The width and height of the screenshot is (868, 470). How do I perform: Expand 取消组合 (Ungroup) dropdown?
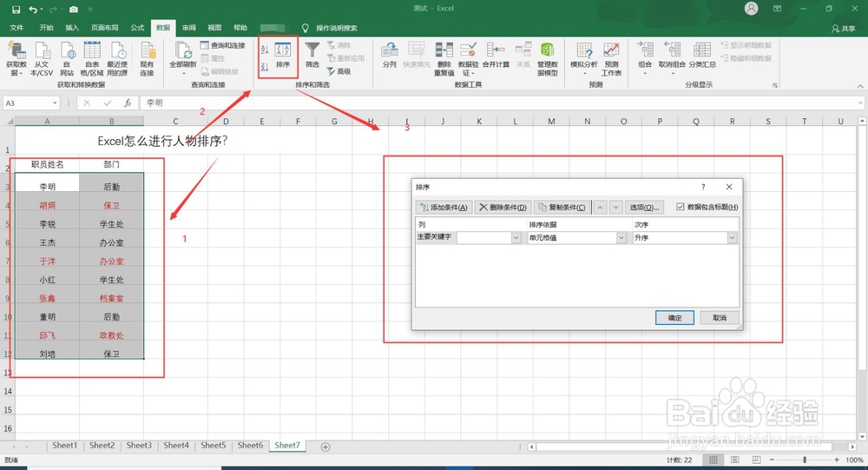click(x=672, y=74)
